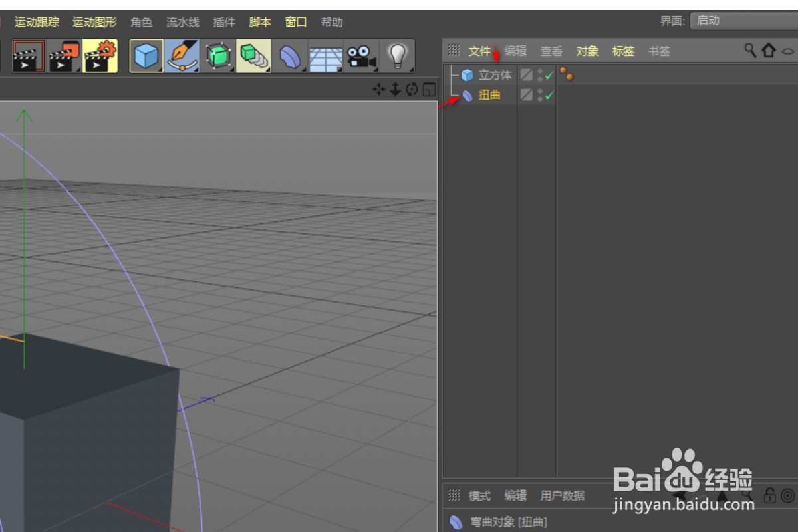Click Object Manager home path icon
Viewport: 798px width, 532px height.
[769, 50]
